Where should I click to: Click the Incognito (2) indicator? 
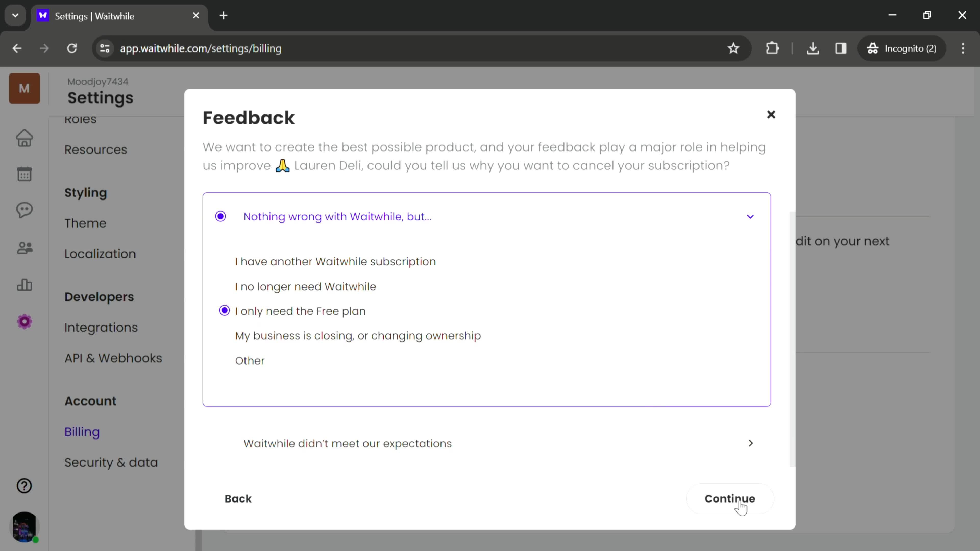tap(902, 48)
